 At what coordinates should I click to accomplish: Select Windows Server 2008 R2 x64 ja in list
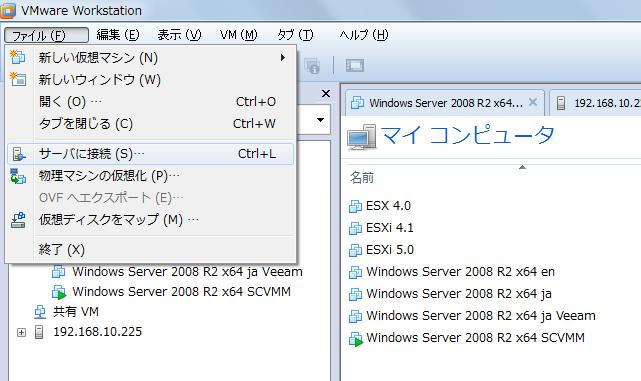459,294
